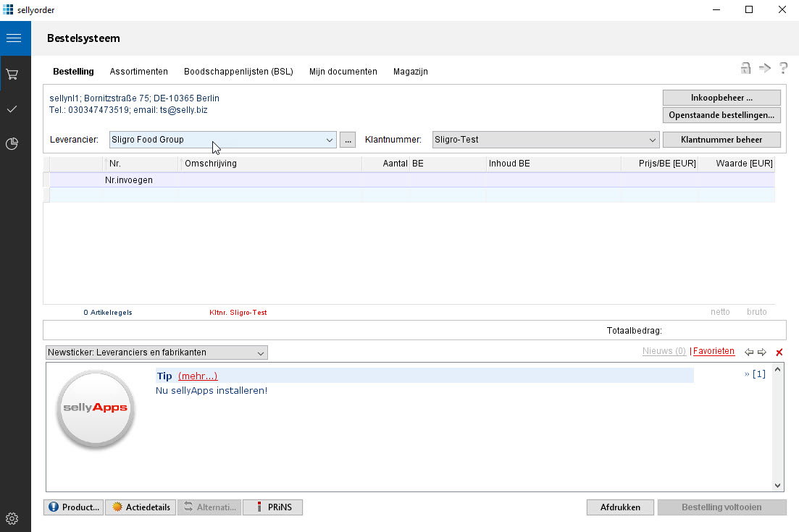
Task: Click the question mark help icon
Action: click(783, 68)
